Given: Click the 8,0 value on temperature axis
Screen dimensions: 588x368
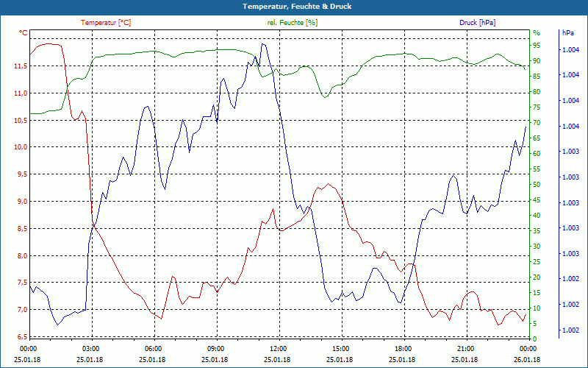Looking at the screenshot, I should point(22,255).
